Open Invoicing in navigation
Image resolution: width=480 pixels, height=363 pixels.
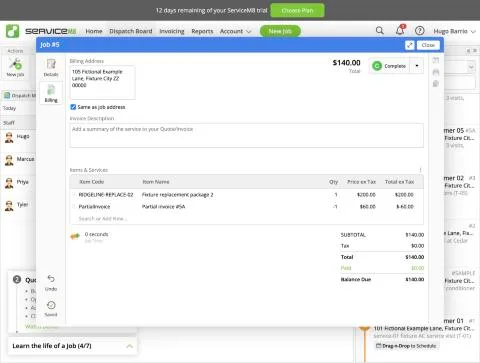click(172, 31)
